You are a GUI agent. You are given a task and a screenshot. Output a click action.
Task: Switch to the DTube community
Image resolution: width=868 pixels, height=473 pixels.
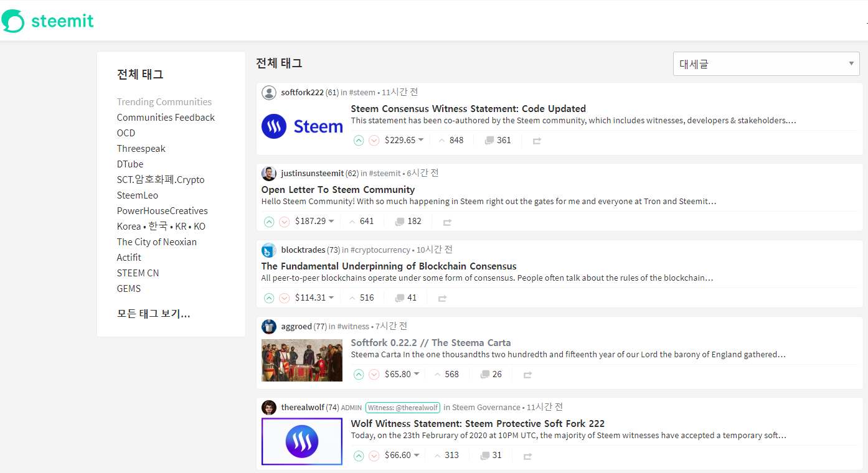pos(130,164)
